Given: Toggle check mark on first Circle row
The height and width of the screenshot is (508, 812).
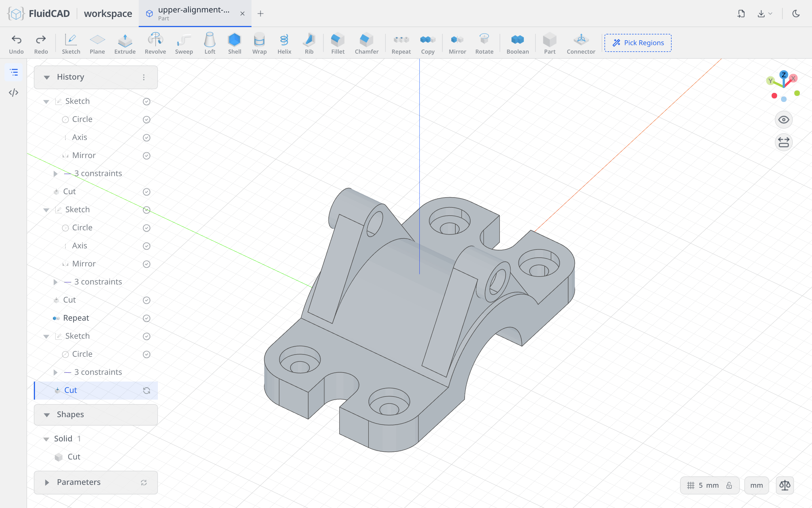Looking at the screenshot, I should [147, 120].
